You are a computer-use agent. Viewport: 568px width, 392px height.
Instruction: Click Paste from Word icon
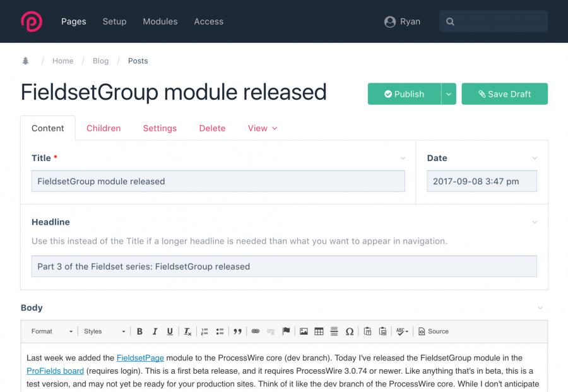[x=382, y=331]
